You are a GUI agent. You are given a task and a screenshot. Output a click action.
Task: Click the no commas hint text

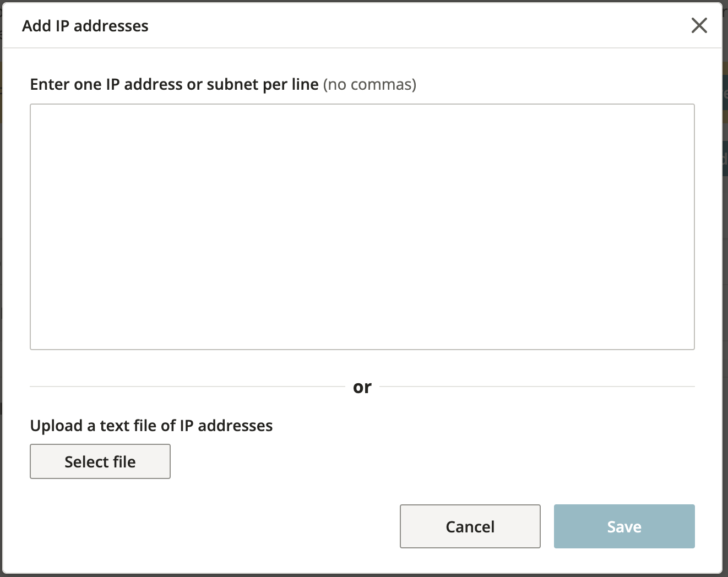tap(370, 85)
